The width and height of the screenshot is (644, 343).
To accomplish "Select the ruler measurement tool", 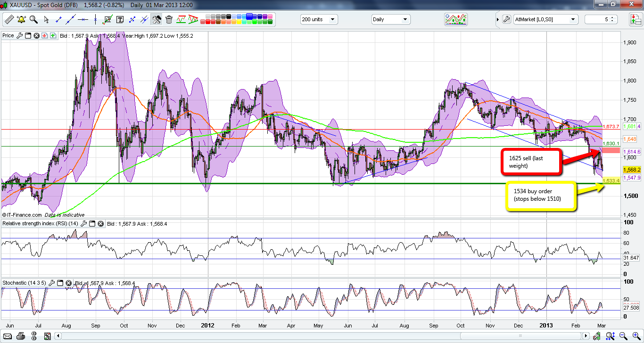I will coord(9,19).
